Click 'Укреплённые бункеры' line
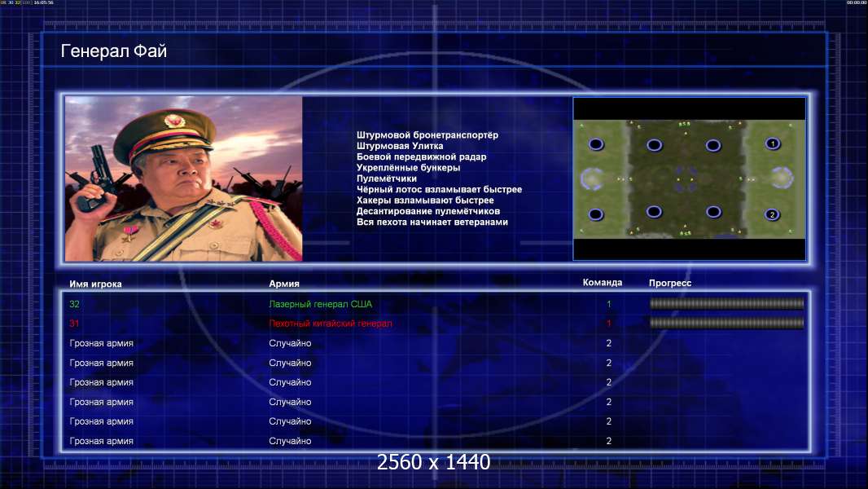Viewport: 868px width, 489px height. click(x=408, y=168)
